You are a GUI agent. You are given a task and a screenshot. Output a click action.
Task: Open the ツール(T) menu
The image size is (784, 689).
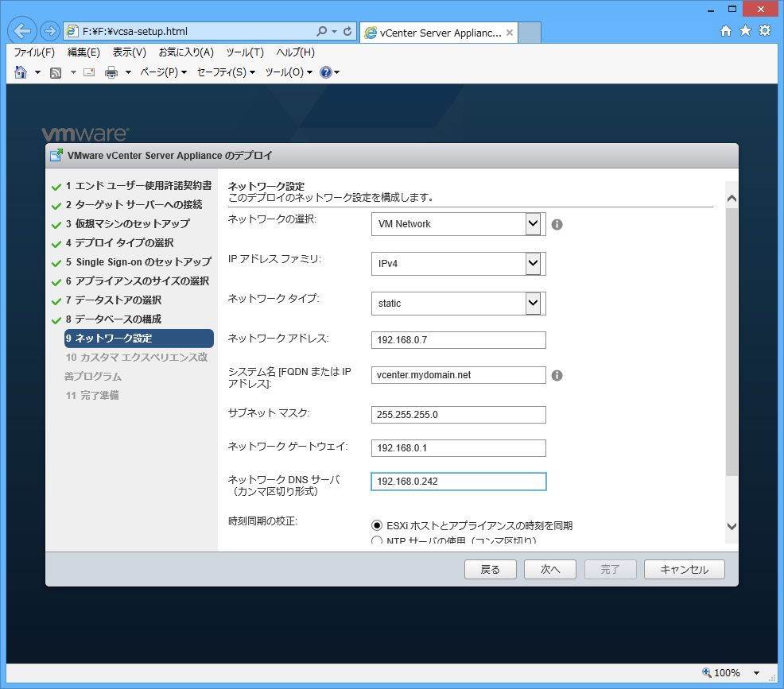(x=244, y=52)
